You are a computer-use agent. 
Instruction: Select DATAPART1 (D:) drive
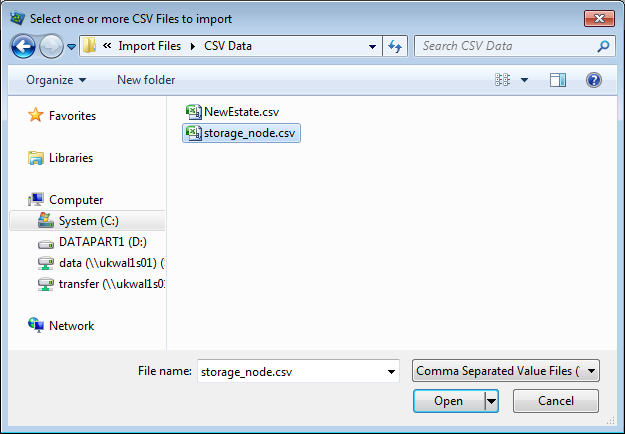(x=103, y=242)
